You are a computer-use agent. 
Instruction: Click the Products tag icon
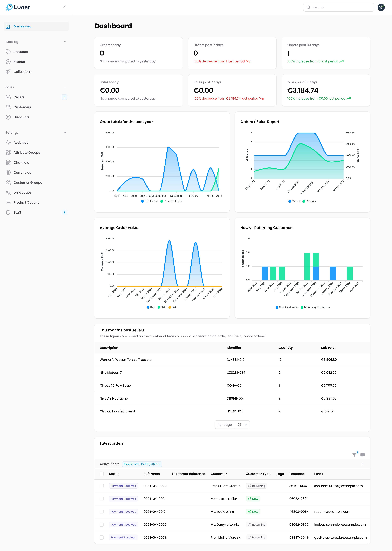point(8,52)
